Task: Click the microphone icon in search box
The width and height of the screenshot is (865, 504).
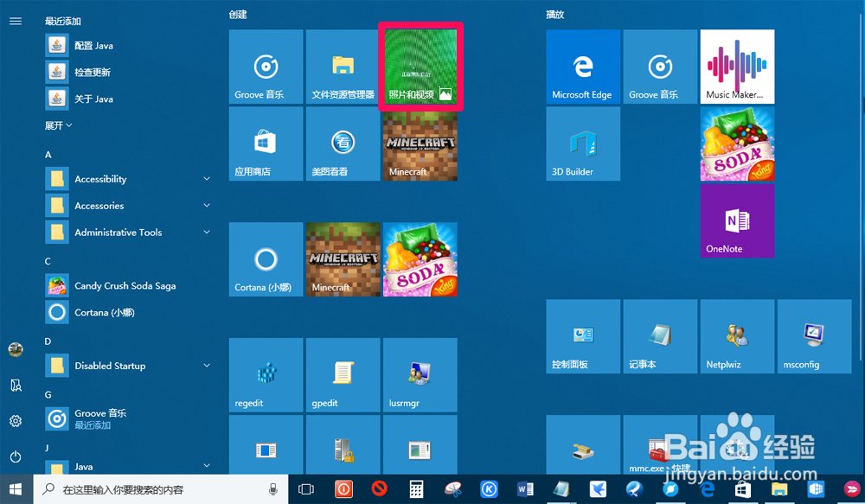Action: pyautogui.click(x=272, y=489)
